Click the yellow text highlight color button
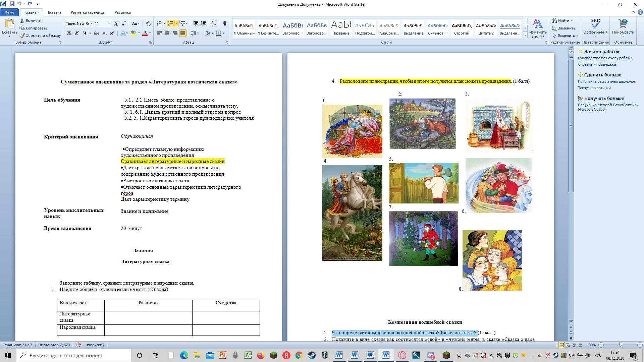Image resolution: width=644 pixels, height=362 pixels. pyautogui.click(x=133, y=33)
